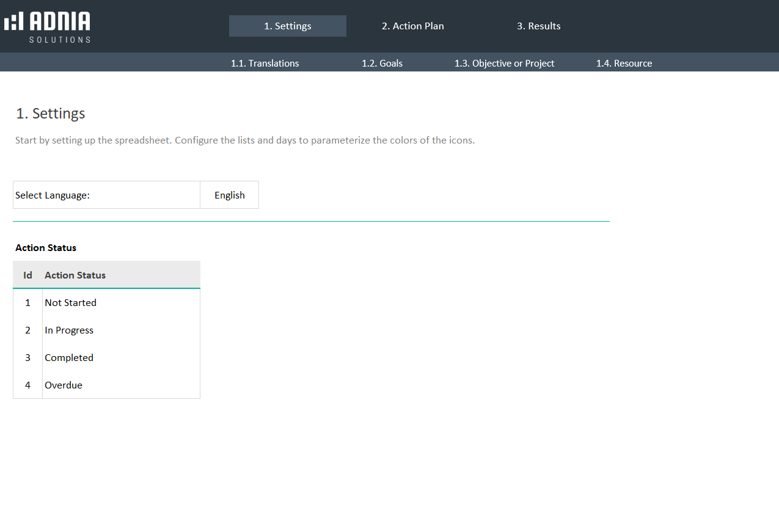Click Id cell number 4
Image resolution: width=779 pixels, height=532 pixels.
[x=27, y=385]
